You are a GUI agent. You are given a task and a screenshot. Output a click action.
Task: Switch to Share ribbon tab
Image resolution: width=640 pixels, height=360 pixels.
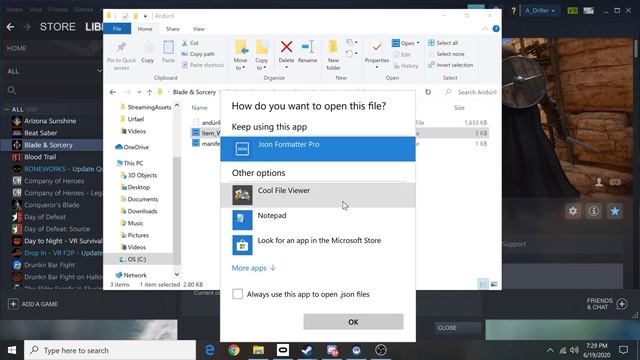tap(172, 29)
